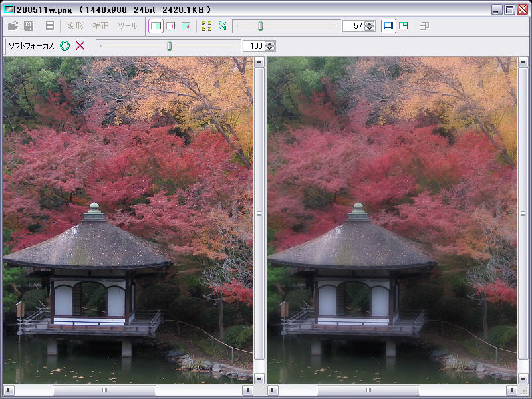Click the zoom value field showing 57

click(x=353, y=26)
